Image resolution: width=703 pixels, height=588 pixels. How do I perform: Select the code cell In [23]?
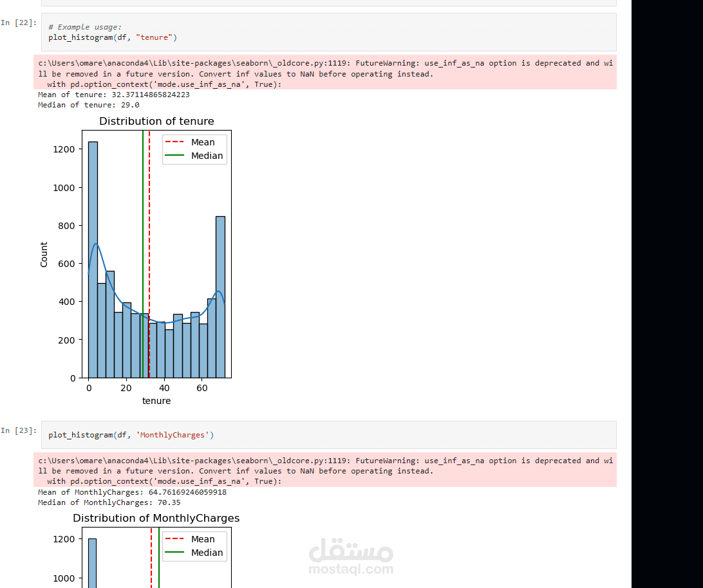tap(322, 435)
